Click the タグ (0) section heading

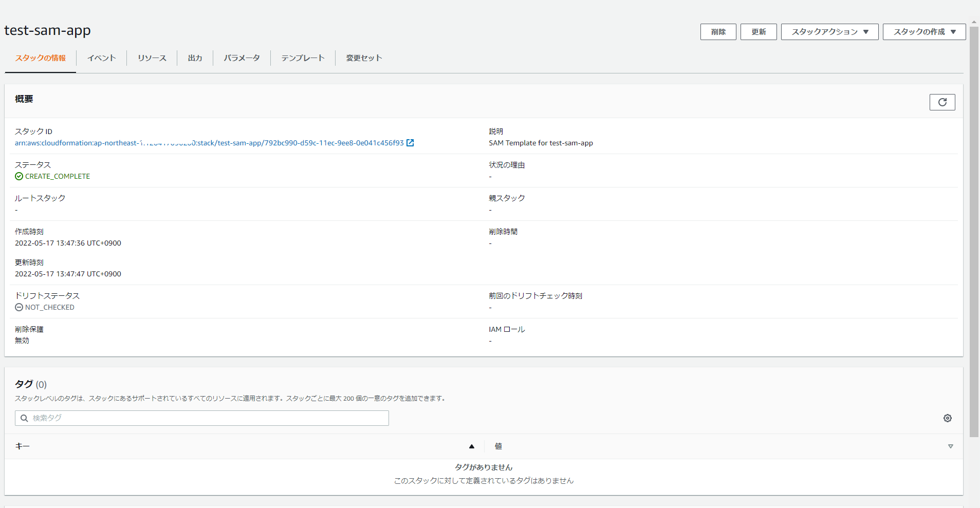coord(31,384)
